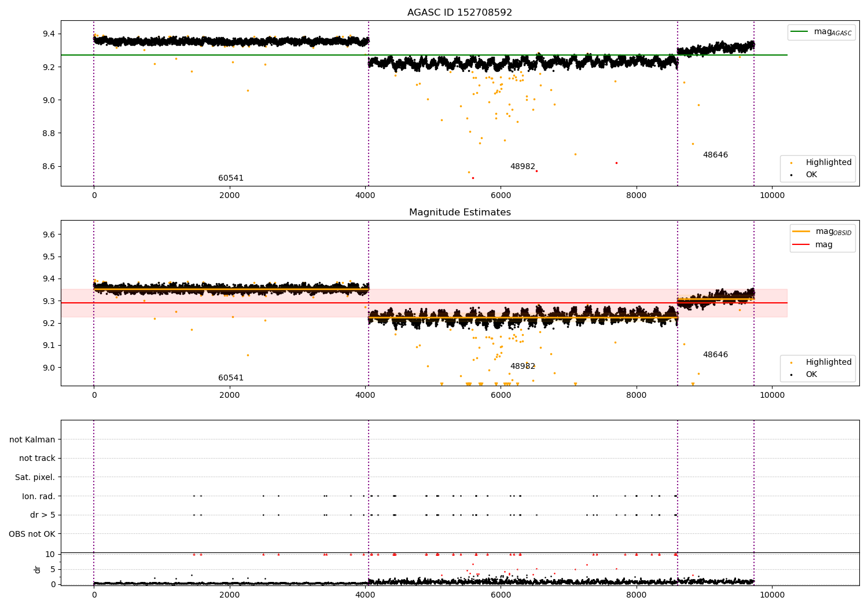Click the "not Kalman" row label
The height and width of the screenshot is (608, 868).
[x=32, y=439]
